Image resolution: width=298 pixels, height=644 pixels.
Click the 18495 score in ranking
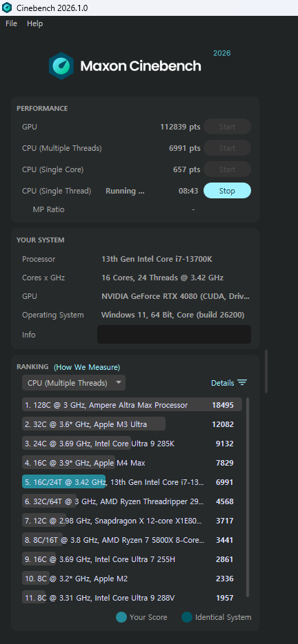click(x=223, y=405)
